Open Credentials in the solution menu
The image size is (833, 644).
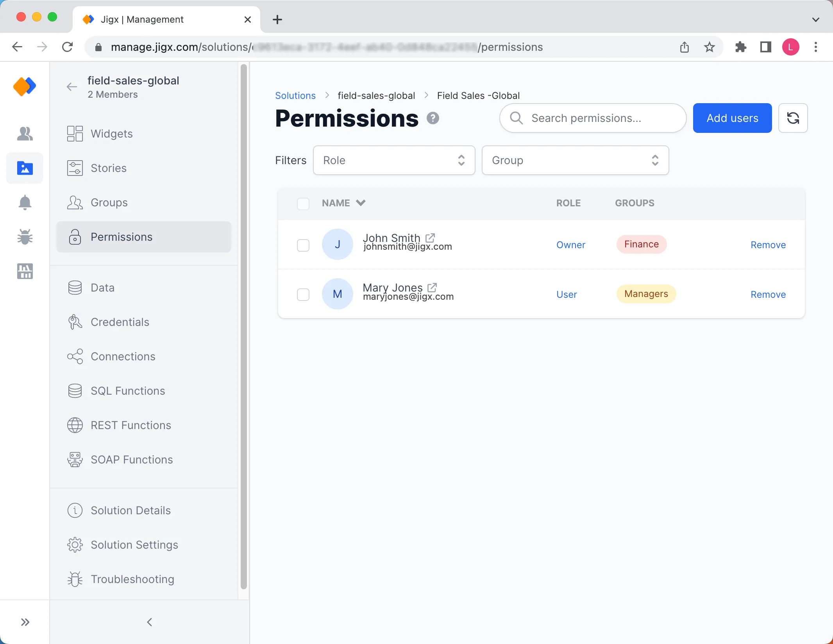tap(144, 322)
